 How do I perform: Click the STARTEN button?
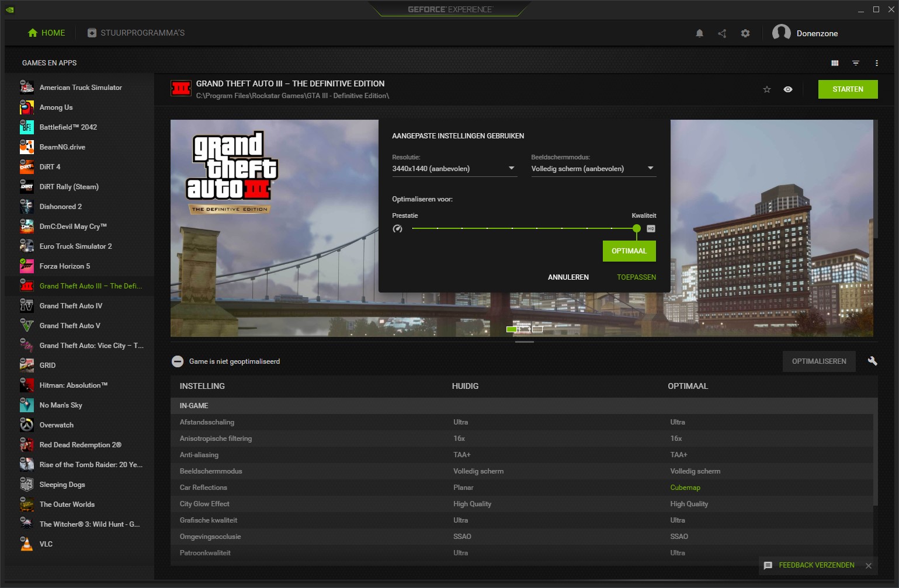point(848,89)
